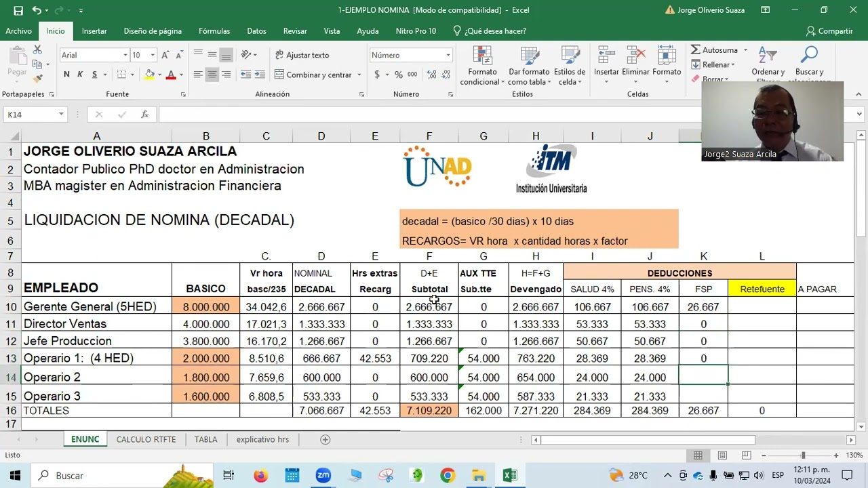Toggle Ajustar texto wrap option

[x=302, y=55]
